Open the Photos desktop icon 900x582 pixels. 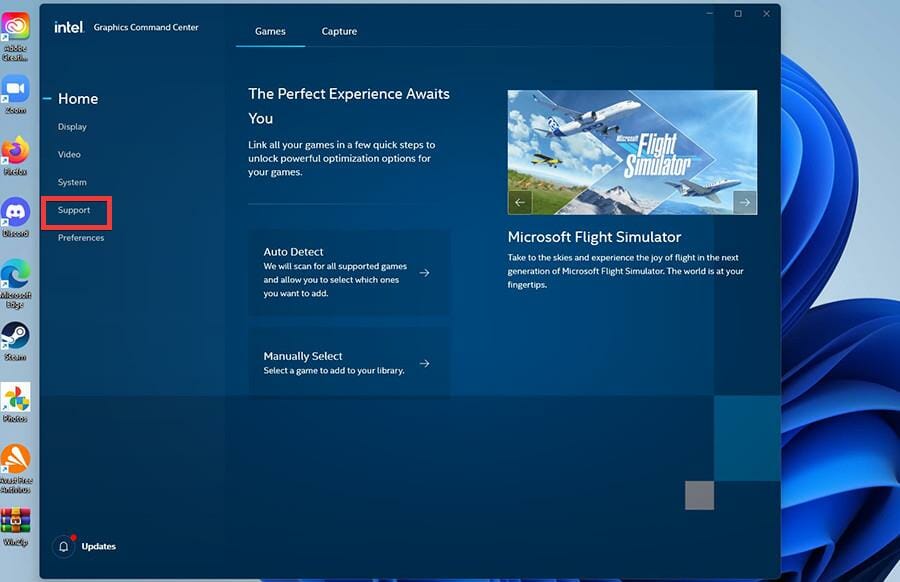pyautogui.click(x=15, y=402)
